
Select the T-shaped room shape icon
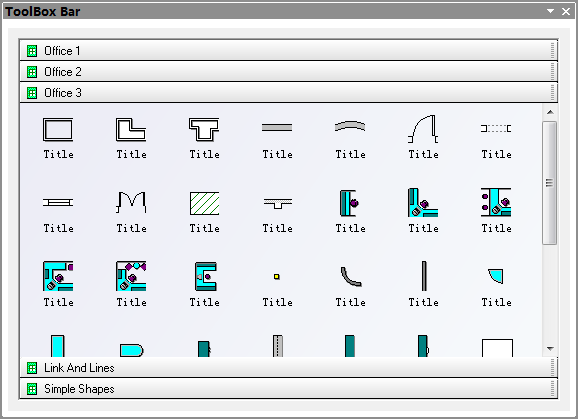point(204,129)
